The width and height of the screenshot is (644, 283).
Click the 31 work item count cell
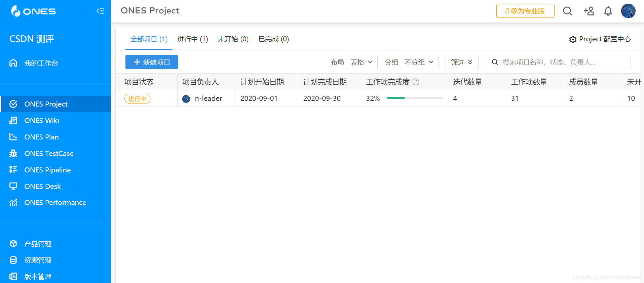click(535, 98)
